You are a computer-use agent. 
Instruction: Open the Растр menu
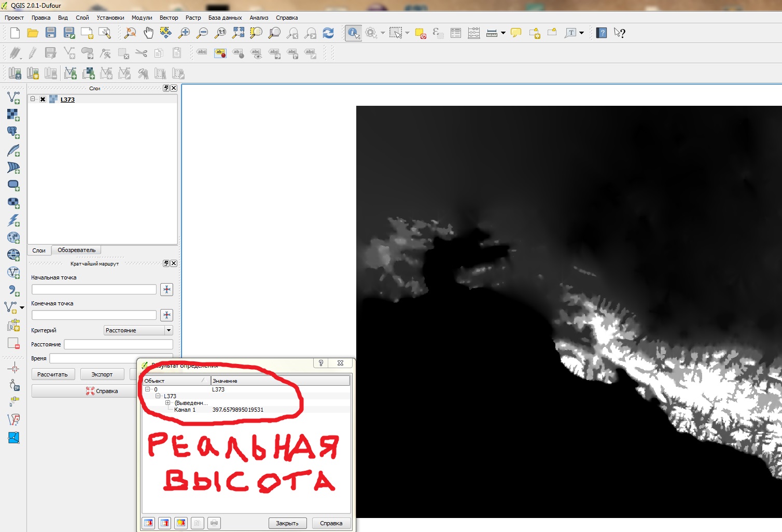pos(193,18)
